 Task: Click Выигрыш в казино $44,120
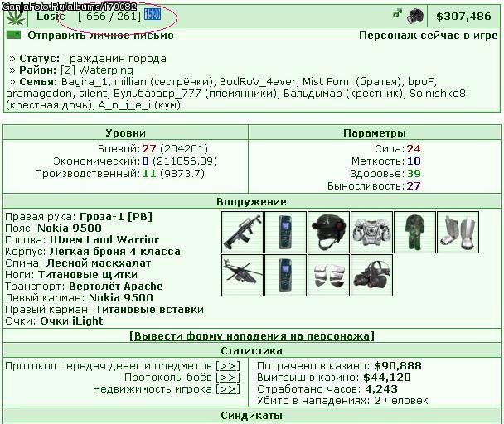click(x=387, y=378)
